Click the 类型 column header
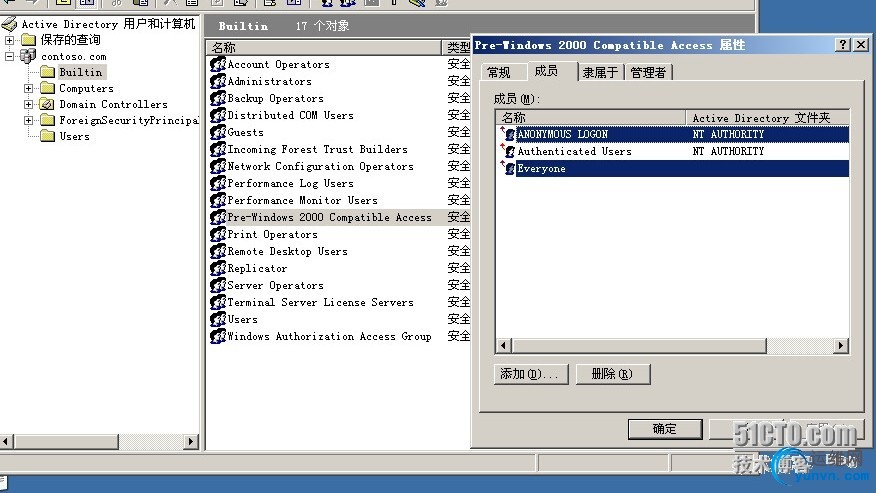 point(458,48)
